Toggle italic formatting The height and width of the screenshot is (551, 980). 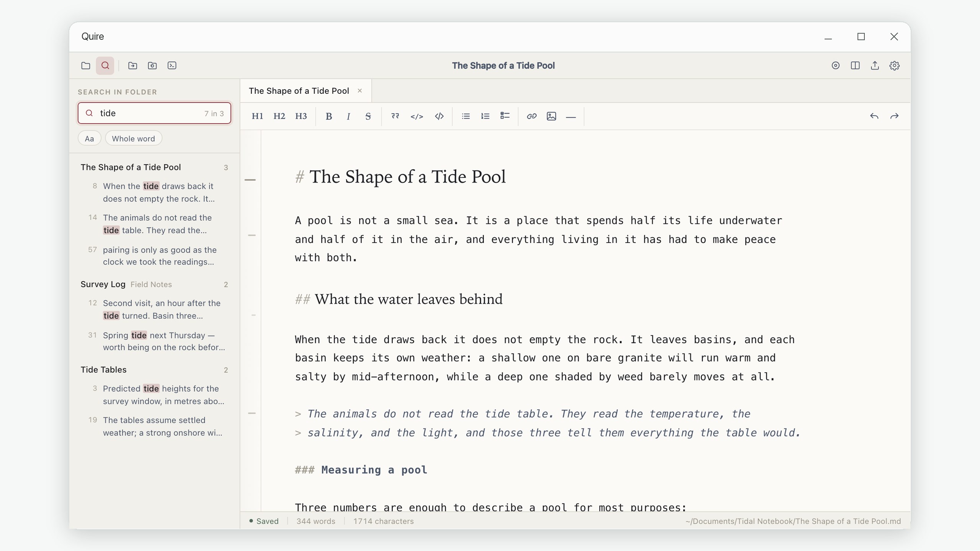[x=348, y=116]
